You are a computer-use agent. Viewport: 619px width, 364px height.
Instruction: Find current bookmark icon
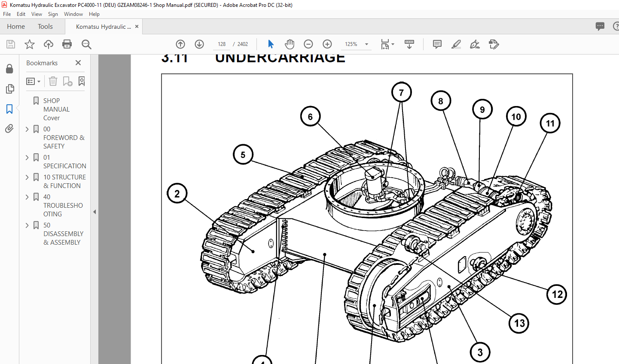tap(82, 81)
